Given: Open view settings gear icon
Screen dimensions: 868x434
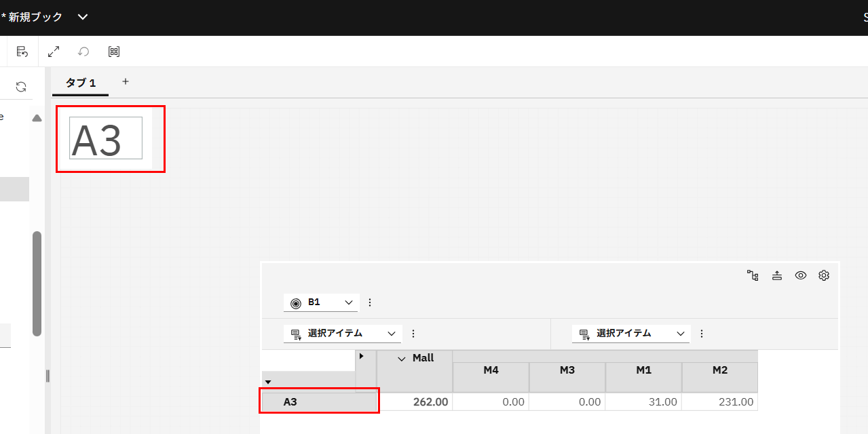Looking at the screenshot, I should (824, 275).
